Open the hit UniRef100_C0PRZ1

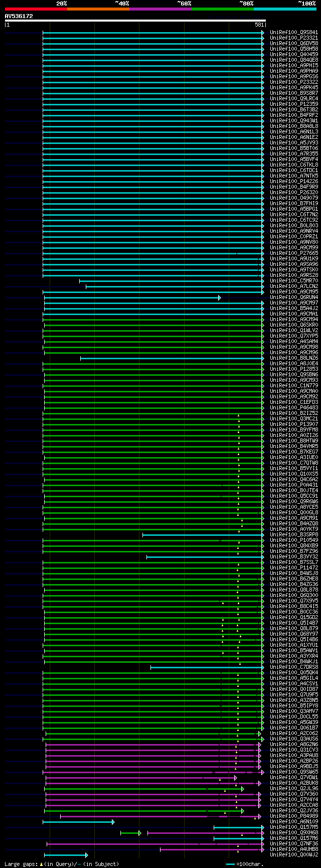(x=294, y=236)
